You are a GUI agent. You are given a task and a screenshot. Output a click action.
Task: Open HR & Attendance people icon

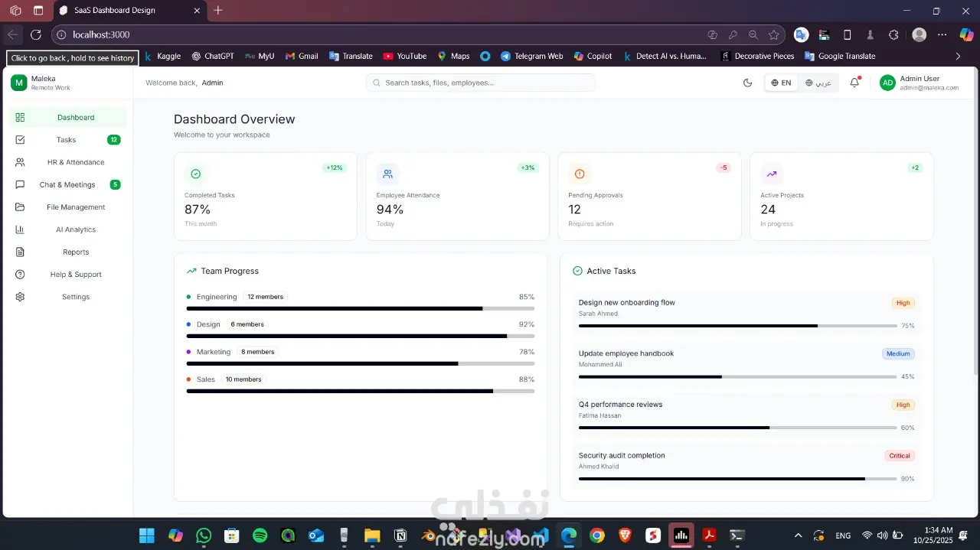pyautogui.click(x=20, y=162)
